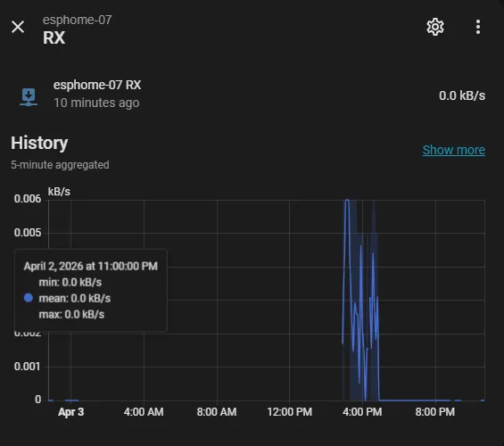The image size is (504, 446).
Task: Click the blue mean series dot in tooltip
Action: pos(29,298)
